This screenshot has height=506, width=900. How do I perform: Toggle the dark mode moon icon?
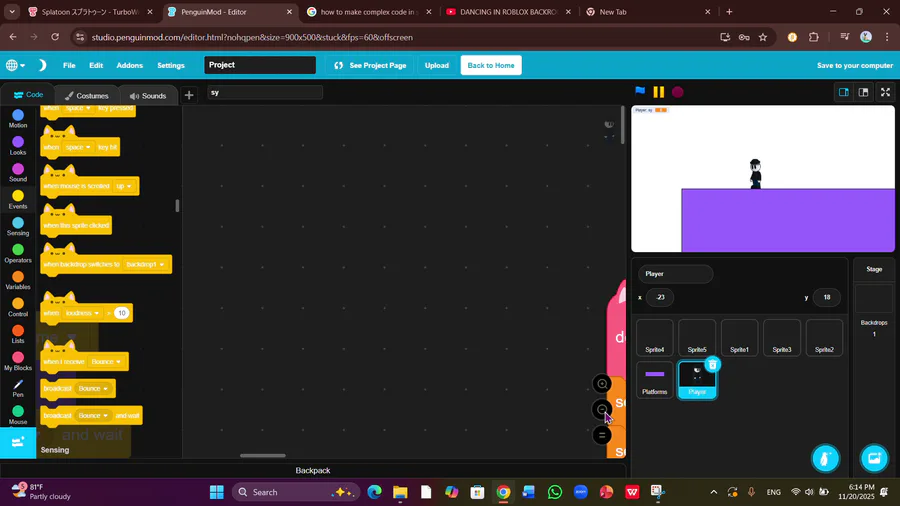pos(42,65)
